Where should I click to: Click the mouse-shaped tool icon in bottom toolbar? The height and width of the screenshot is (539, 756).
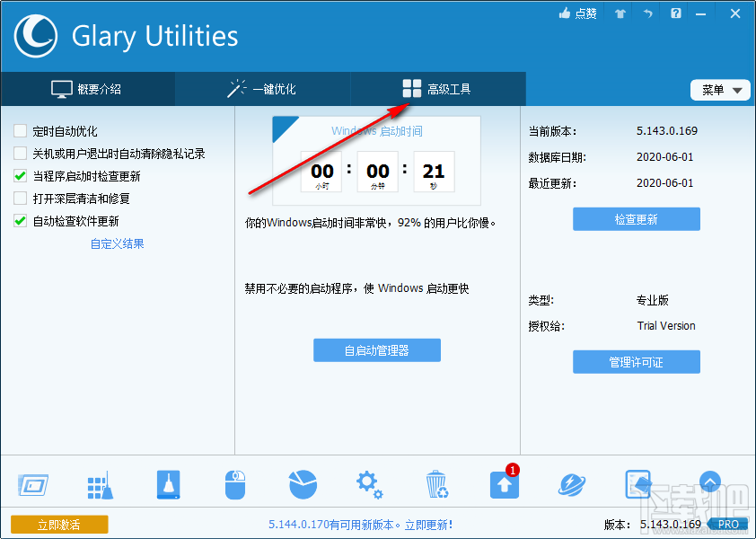point(235,483)
